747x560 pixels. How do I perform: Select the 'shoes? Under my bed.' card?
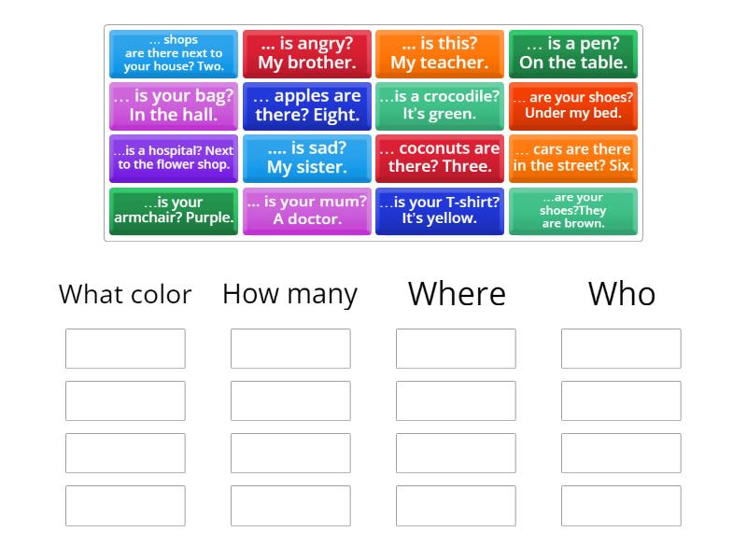(573, 105)
